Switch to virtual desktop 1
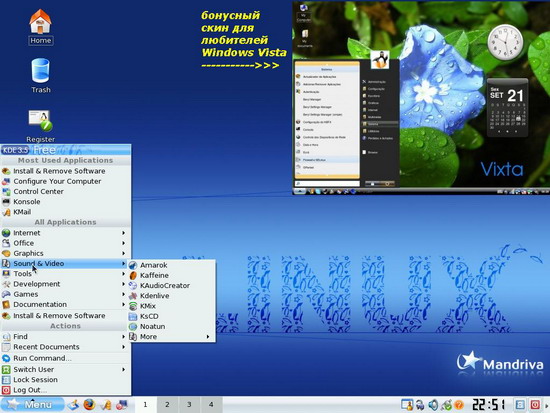 click(x=145, y=405)
